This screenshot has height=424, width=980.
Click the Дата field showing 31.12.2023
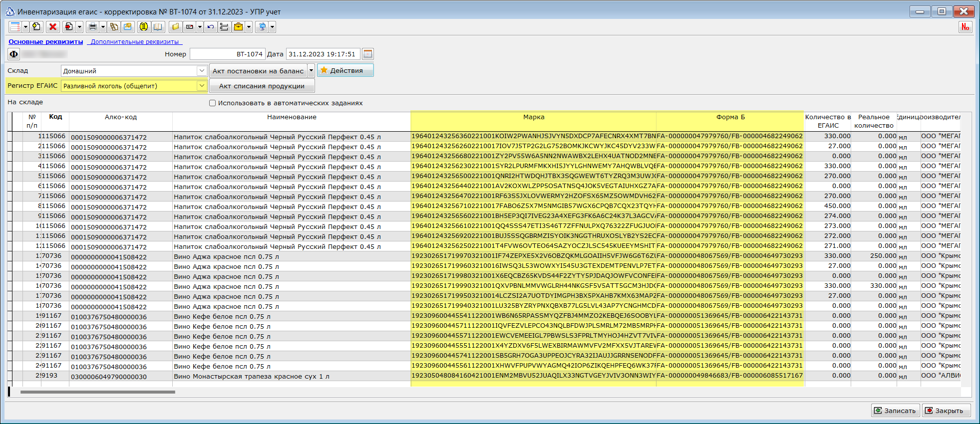click(x=323, y=54)
